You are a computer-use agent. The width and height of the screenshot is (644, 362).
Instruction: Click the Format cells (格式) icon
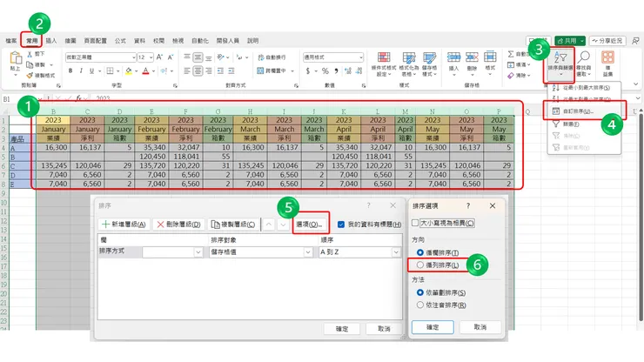coord(490,57)
